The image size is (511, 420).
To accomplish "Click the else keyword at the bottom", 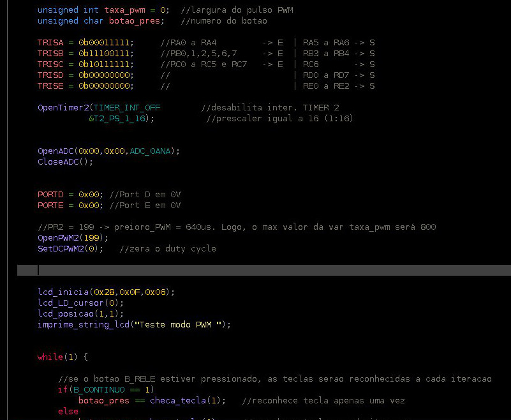I will (x=68, y=411).
